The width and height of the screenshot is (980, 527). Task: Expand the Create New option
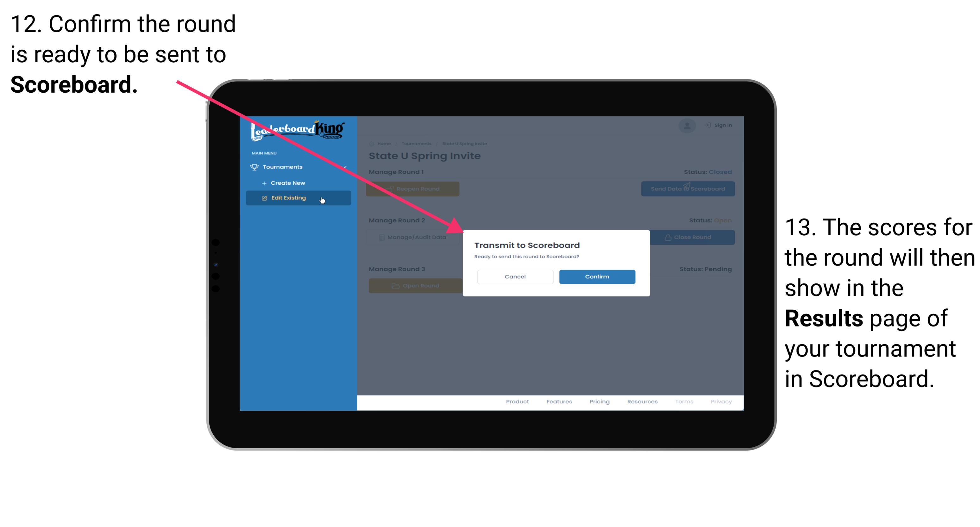[288, 183]
